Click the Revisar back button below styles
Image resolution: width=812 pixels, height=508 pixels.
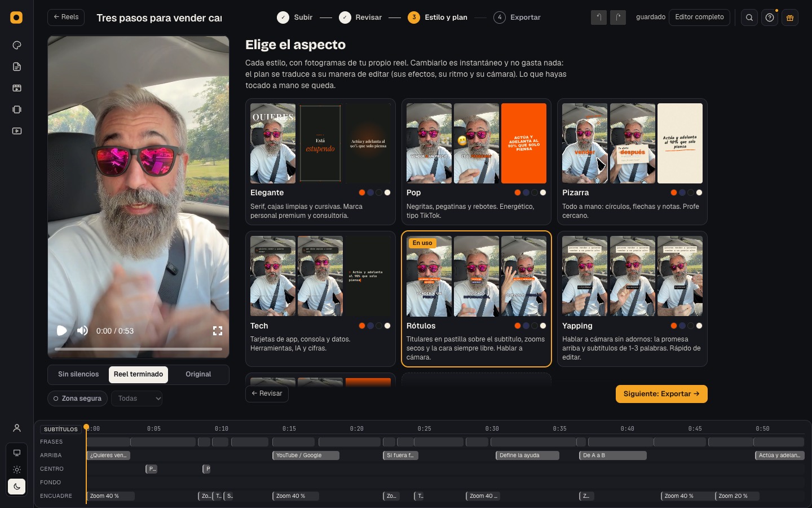tap(267, 393)
